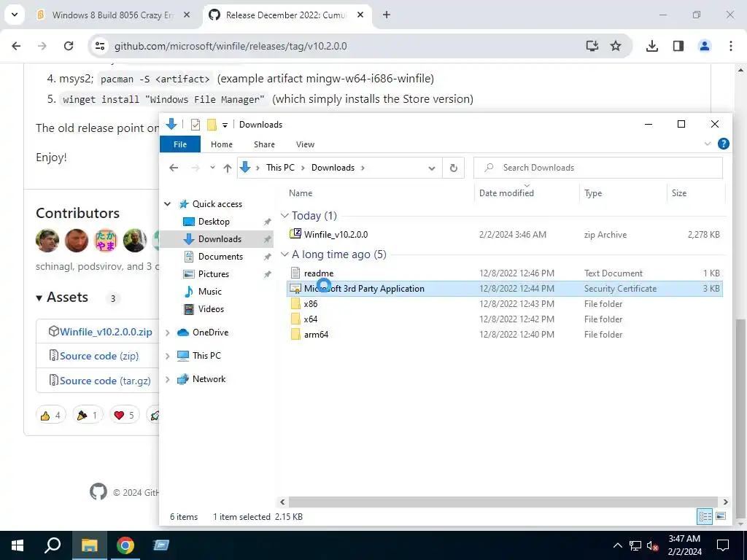Click Source code (tar.gz) link
This screenshot has width=747, height=560.
pos(105,381)
